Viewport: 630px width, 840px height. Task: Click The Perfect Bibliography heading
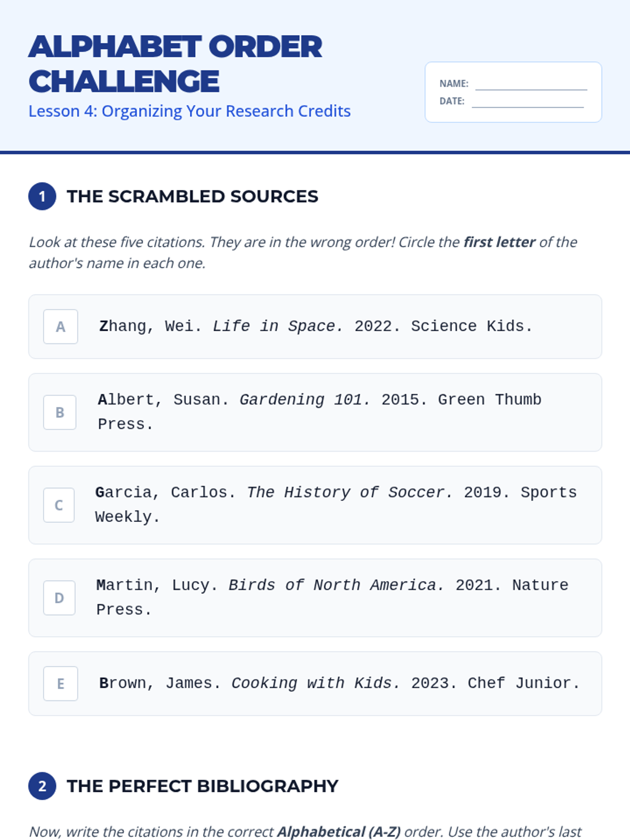tap(202, 786)
